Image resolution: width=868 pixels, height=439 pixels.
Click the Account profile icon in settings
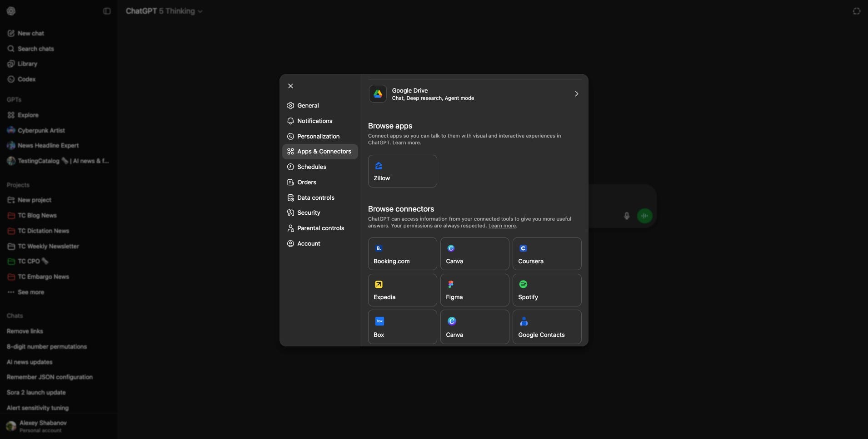pyautogui.click(x=290, y=243)
